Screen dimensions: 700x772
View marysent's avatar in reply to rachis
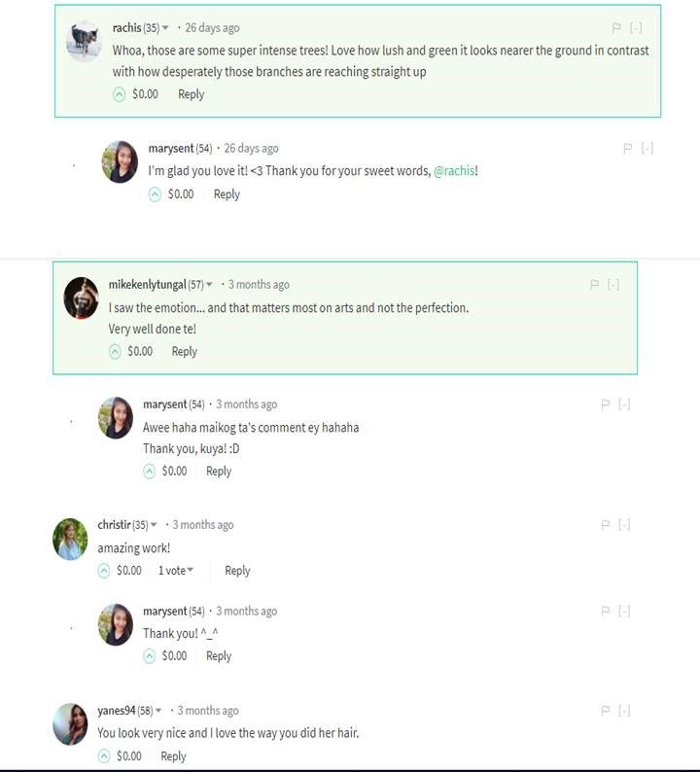121,161
